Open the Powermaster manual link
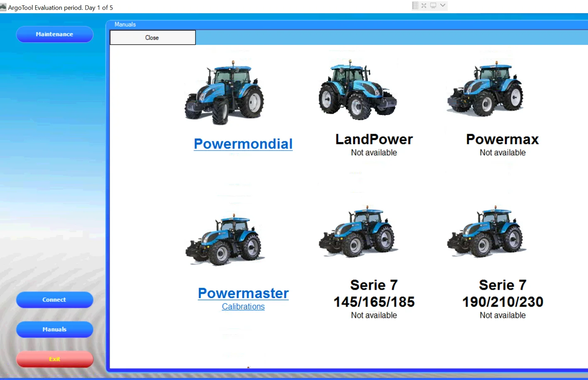The height and width of the screenshot is (380, 588). (x=243, y=293)
